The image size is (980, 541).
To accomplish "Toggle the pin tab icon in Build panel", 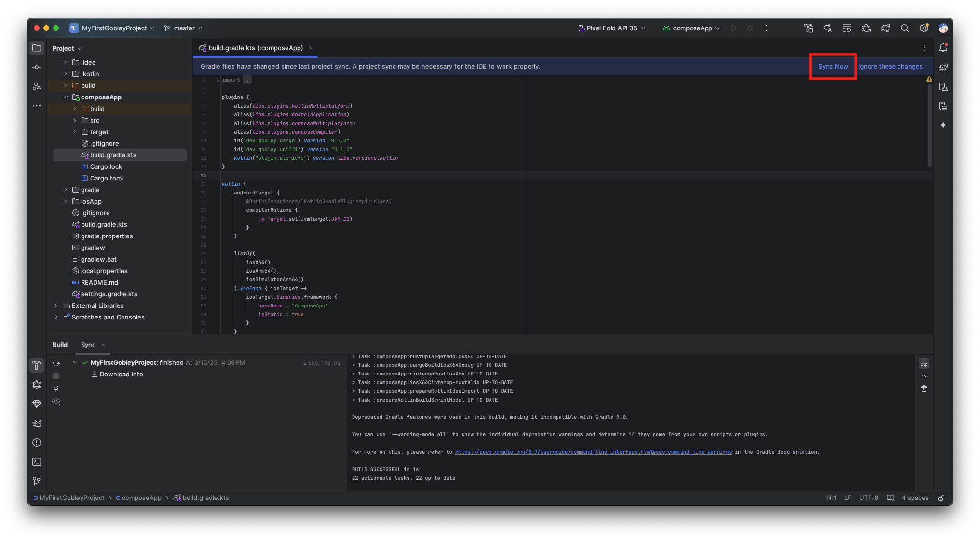I will pyautogui.click(x=56, y=388).
